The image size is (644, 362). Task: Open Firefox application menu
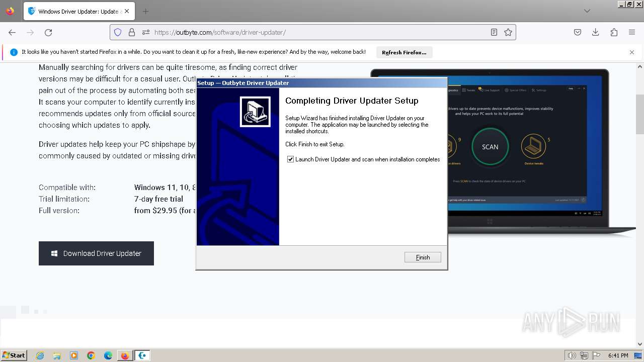tap(632, 32)
